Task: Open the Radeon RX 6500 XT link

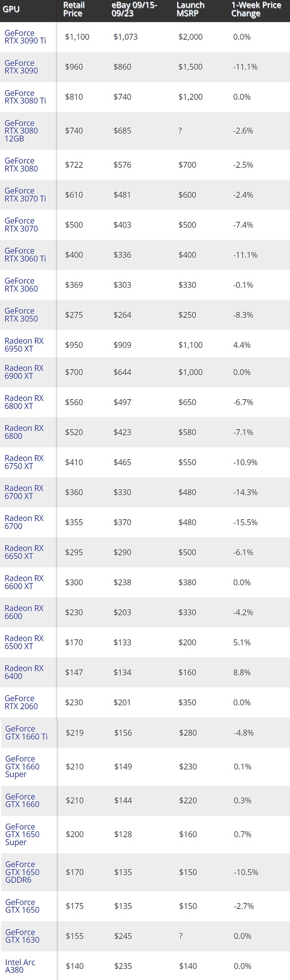Action: (x=24, y=642)
